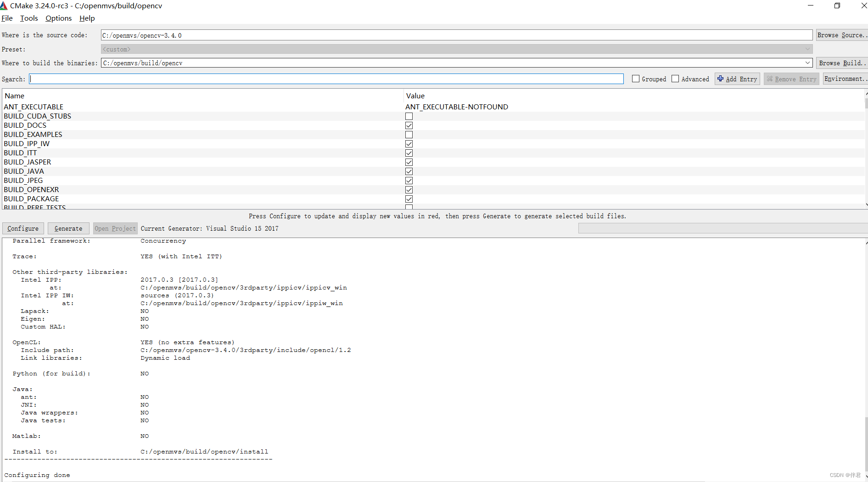Select the BUILD_PACKAGE entry name
The width and height of the screenshot is (868, 482).
pyautogui.click(x=31, y=199)
